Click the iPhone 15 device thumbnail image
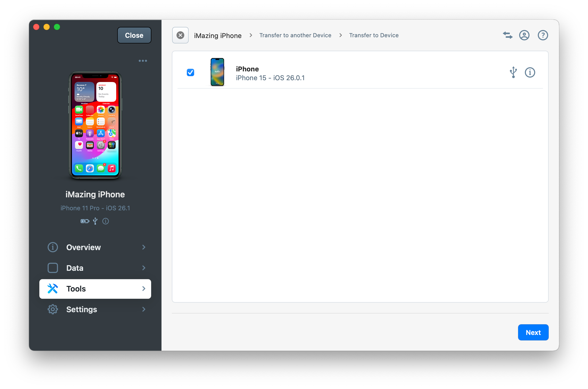The height and width of the screenshot is (389, 588). coord(217,72)
